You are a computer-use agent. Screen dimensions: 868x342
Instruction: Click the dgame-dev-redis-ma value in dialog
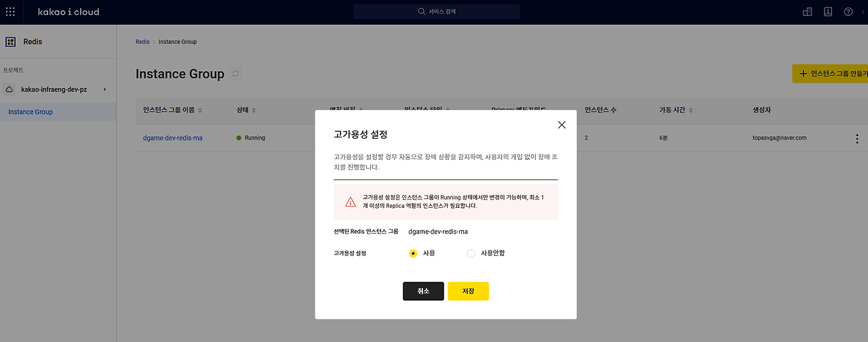point(438,231)
